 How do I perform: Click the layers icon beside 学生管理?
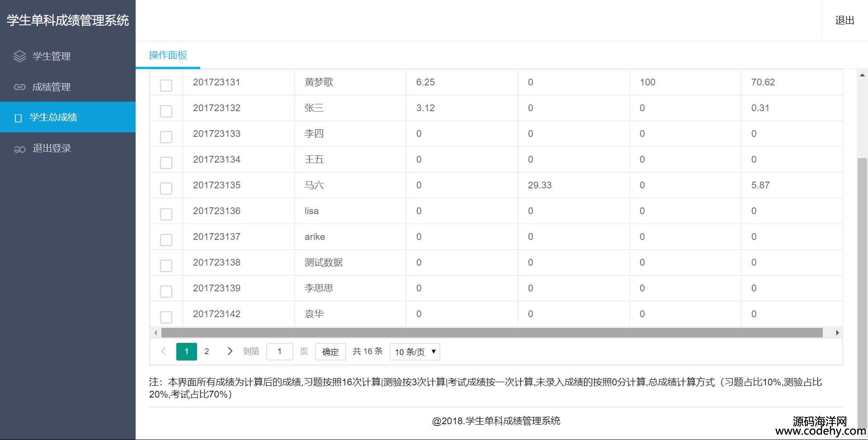coord(19,56)
